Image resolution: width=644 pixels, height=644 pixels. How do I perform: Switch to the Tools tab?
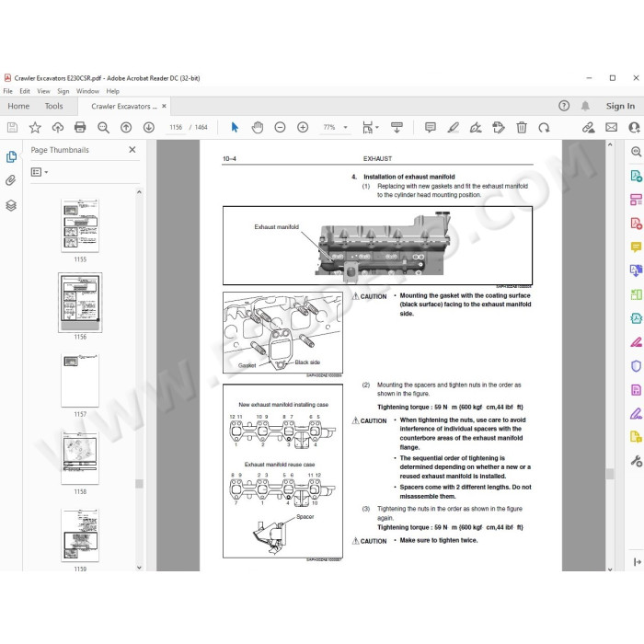(x=53, y=107)
